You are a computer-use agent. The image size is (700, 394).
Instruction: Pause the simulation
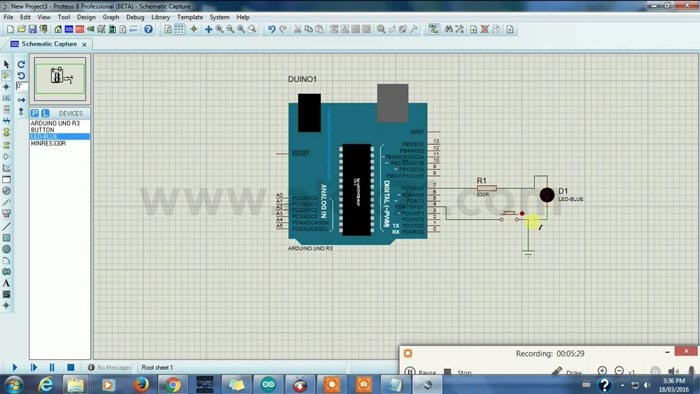(52, 367)
